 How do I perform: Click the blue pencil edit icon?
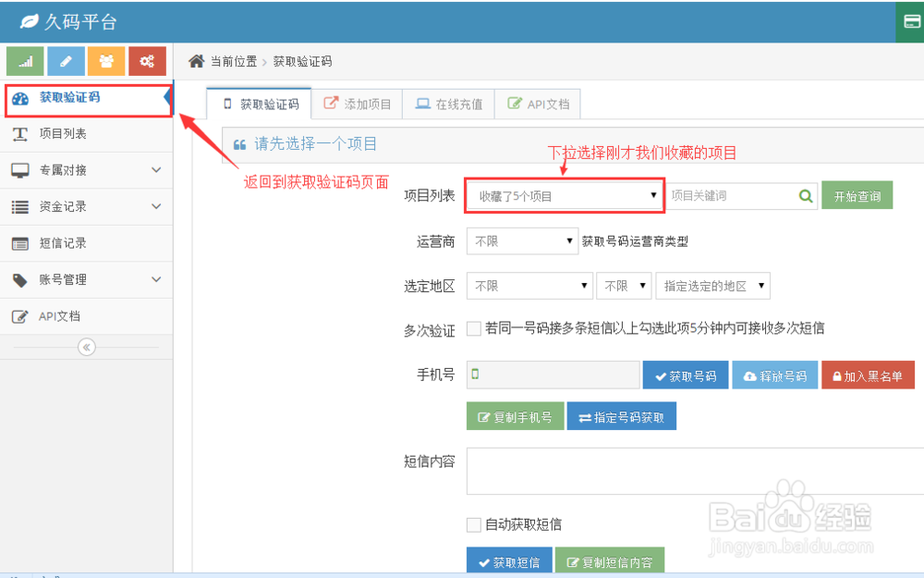pos(65,60)
